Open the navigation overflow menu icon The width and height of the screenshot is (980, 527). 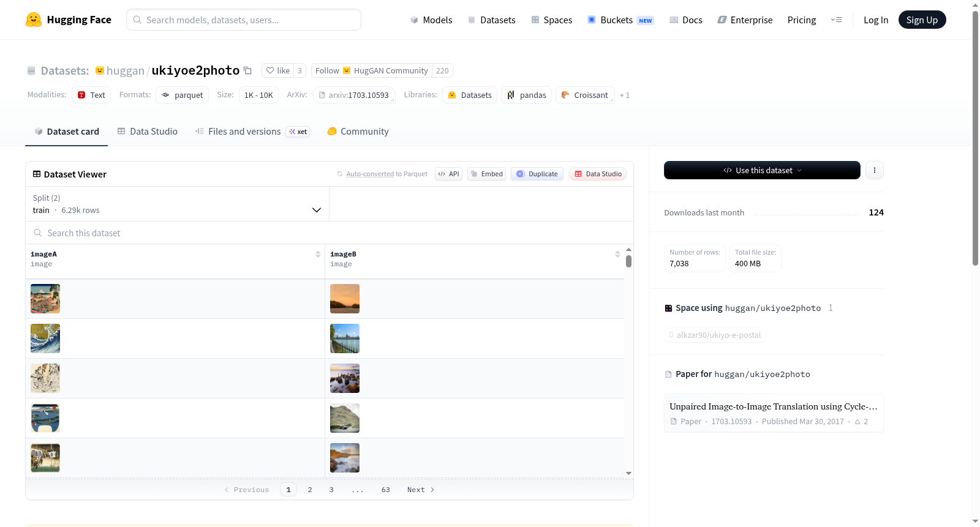[836, 20]
